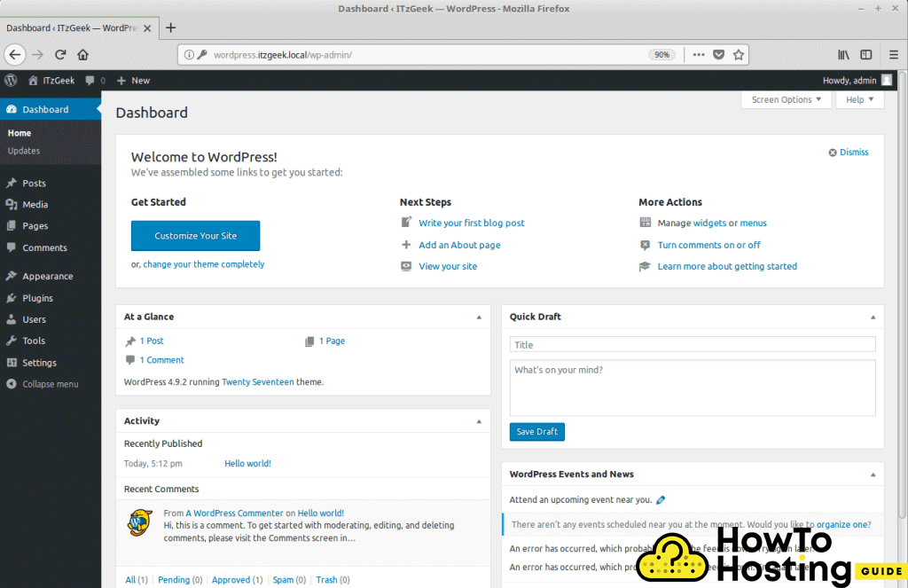The width and height of the screenshot is (908, 588).
Task: Open the Screen Options dropdown
Action: [785, 99]
